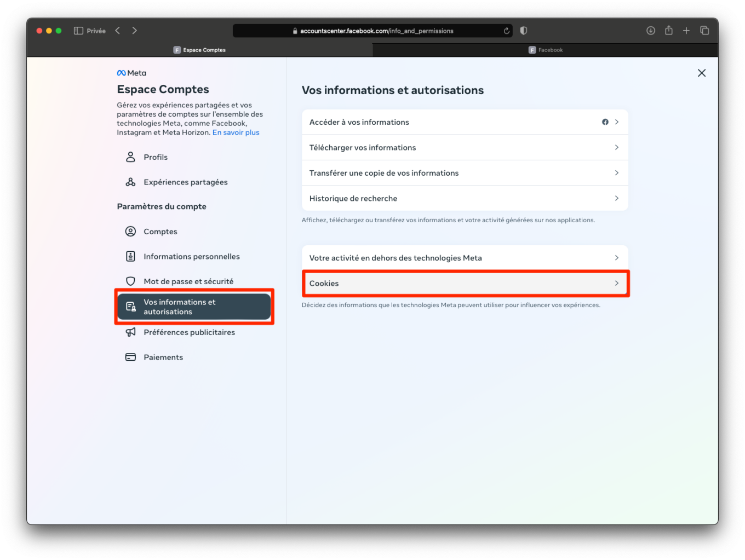Click chevron on Transférer une copie row
This screenshot has width=745, height=560.
click(617, 173)
